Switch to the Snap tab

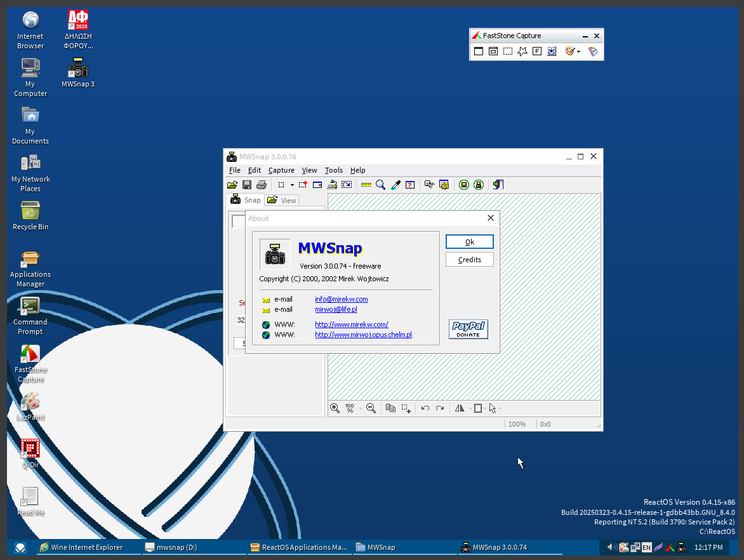tap(245, 200)
